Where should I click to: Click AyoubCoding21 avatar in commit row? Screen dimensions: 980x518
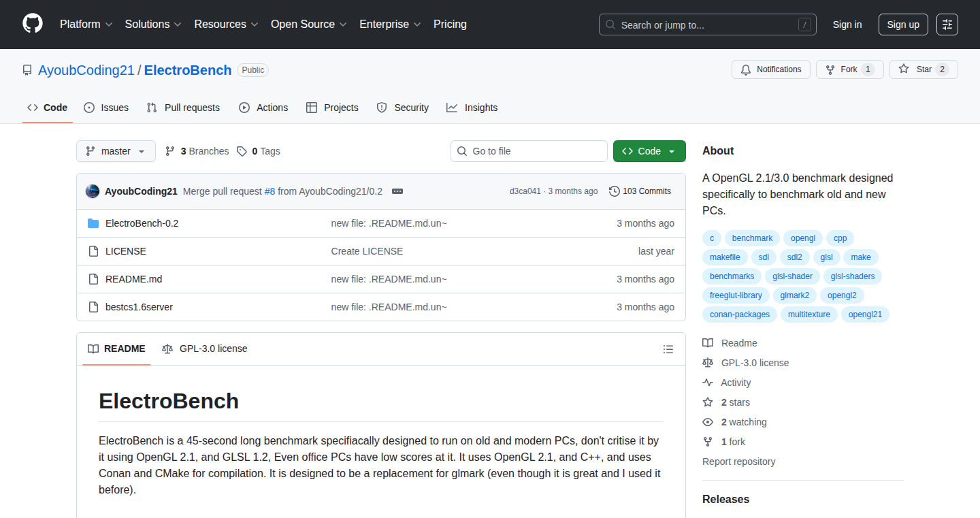click(93, 191)
